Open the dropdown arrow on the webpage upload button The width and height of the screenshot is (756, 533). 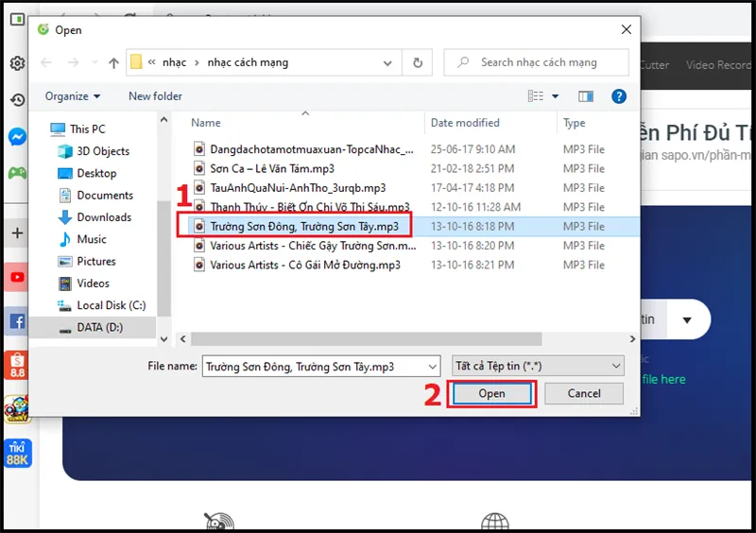pyautogui.click(x=687, y=319)
